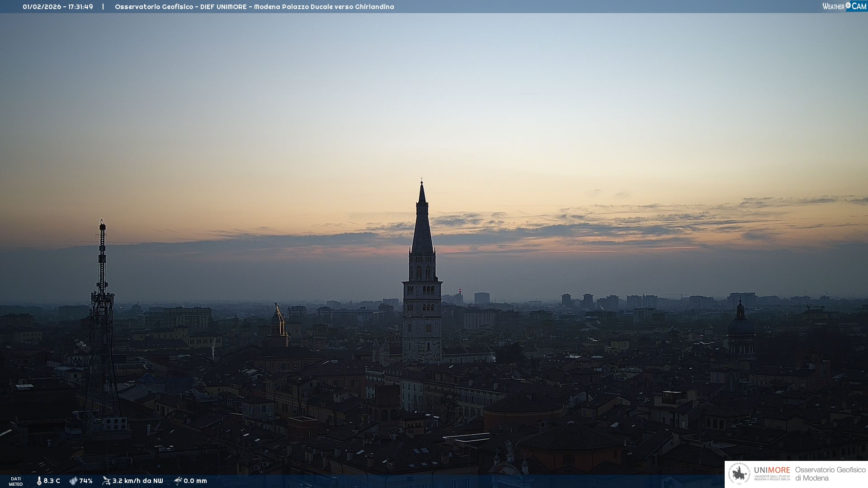Click the thermometer temperature icon
The width and height of the screenshot is (868, 488).
click(39, 481)
